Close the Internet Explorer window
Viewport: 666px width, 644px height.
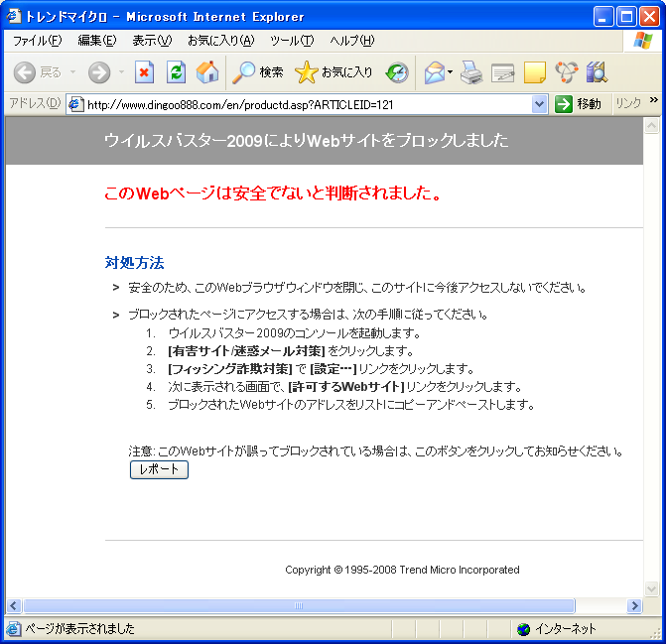(650, 17)
